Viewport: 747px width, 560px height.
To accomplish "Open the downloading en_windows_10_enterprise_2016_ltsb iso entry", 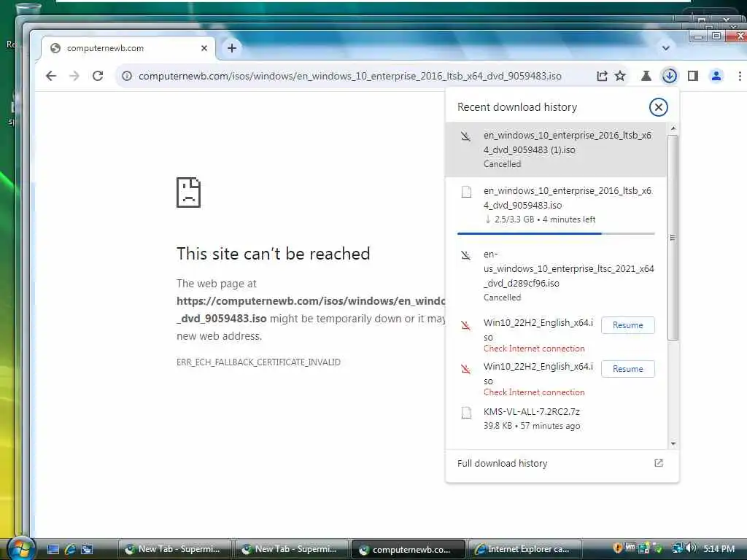I will coord(556,205).
